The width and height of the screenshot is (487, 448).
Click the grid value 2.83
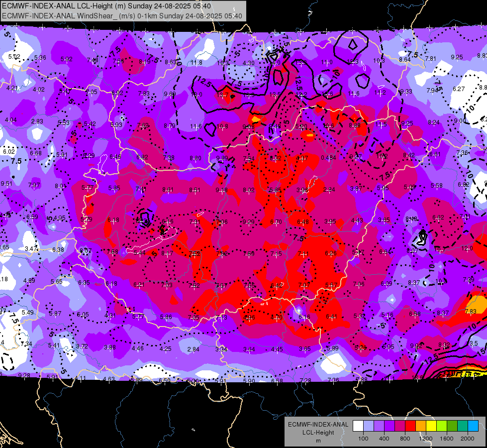[x=37, y=121]
